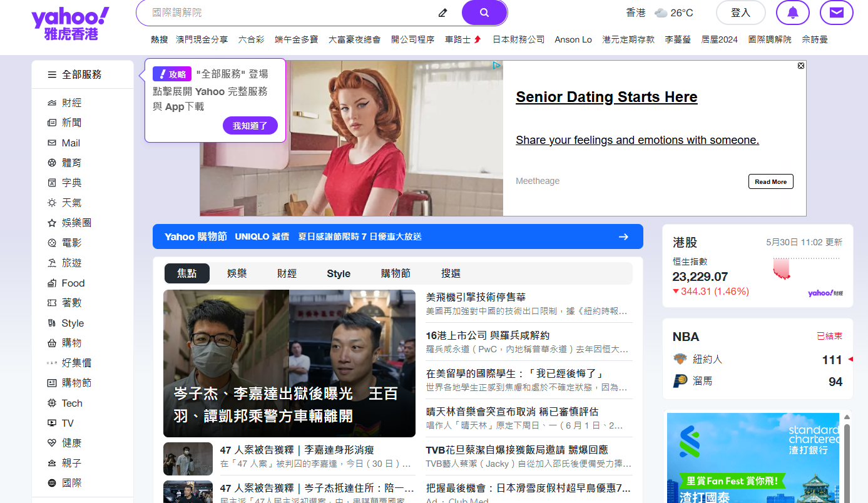The width and height of the screenshot is (868, 503).
Task: Open trending link 六合彩
Action: [x=252, y=39]
